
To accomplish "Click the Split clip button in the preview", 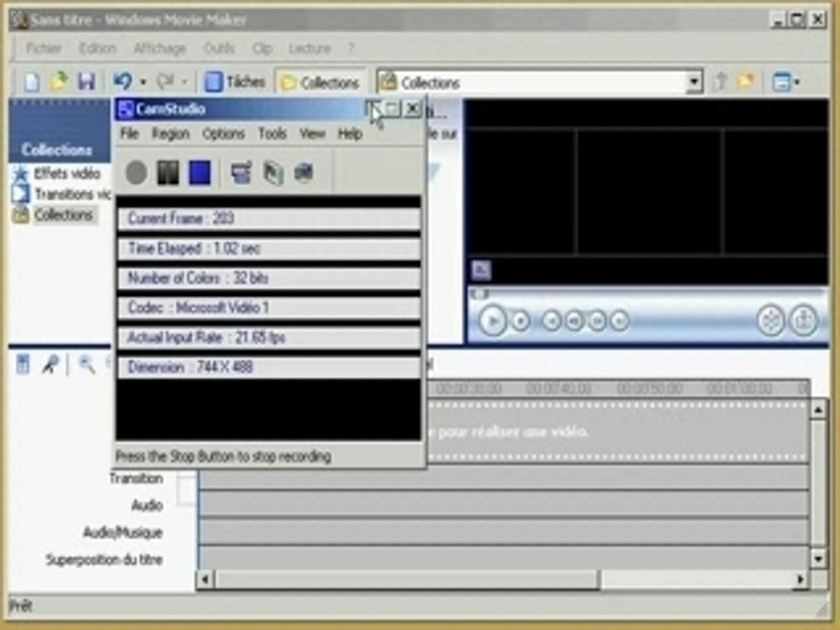I will coord(771,320).
